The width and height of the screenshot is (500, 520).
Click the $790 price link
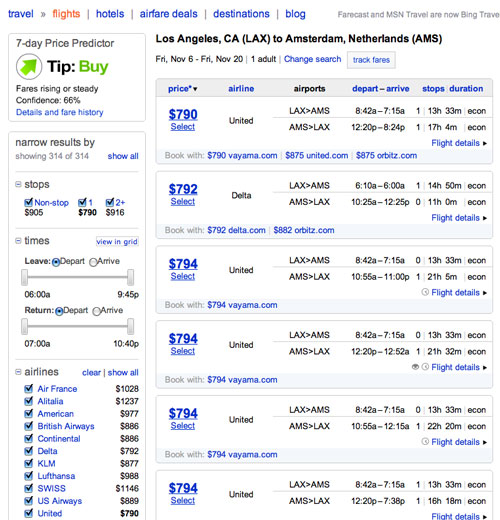pos(183,114)
